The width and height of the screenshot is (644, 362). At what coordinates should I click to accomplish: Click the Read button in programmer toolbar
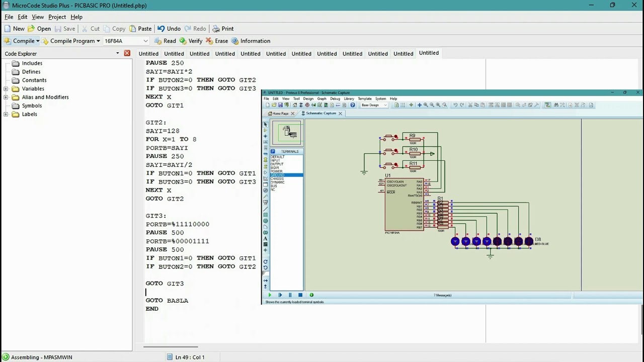click(165, 41)
